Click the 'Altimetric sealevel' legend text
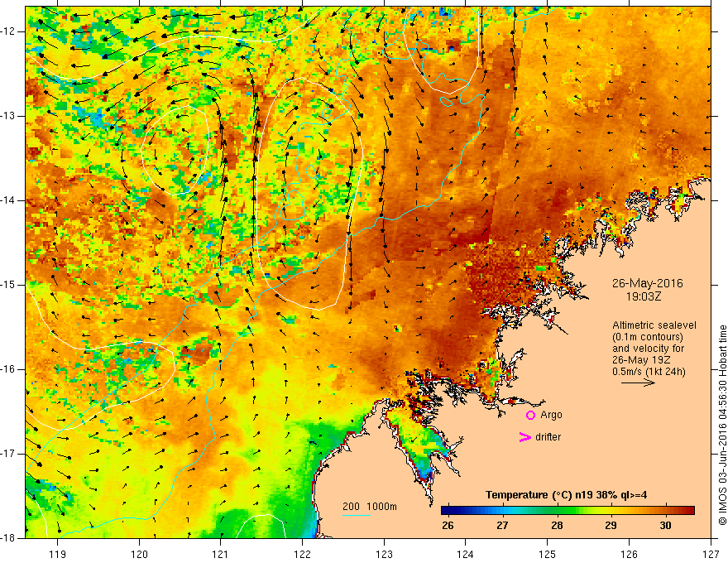The height and width of the screenshot is (563, 728). pyautogui.click(x=654, y=325)
